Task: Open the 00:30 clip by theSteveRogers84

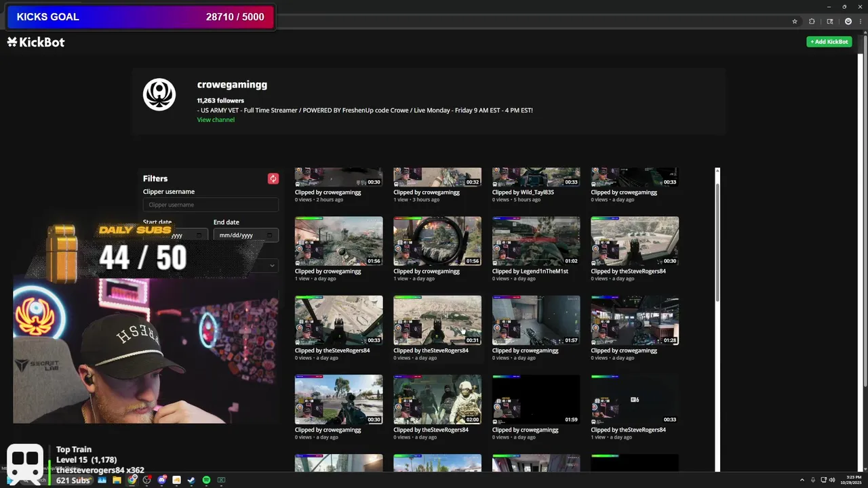Action: pyautogui.click(x=635, y=241)
